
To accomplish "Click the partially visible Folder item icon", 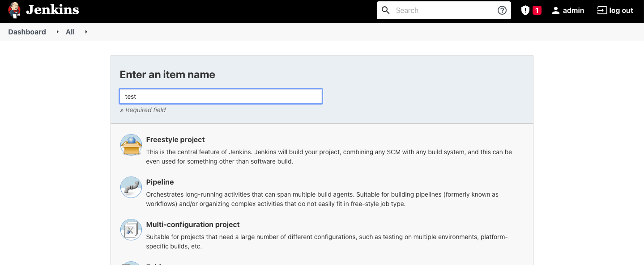I will click(x=131, y=263).
